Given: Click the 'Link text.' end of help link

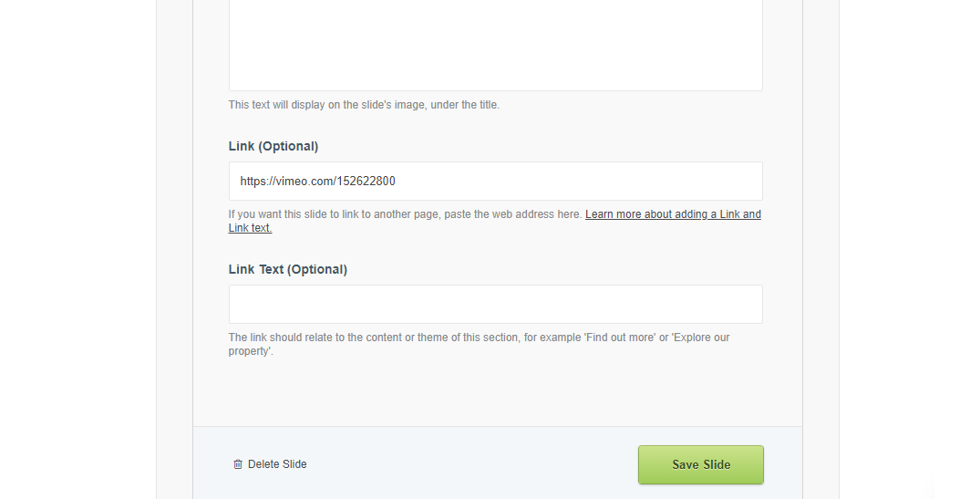Looking at the screenshot, I should point(250,228).
